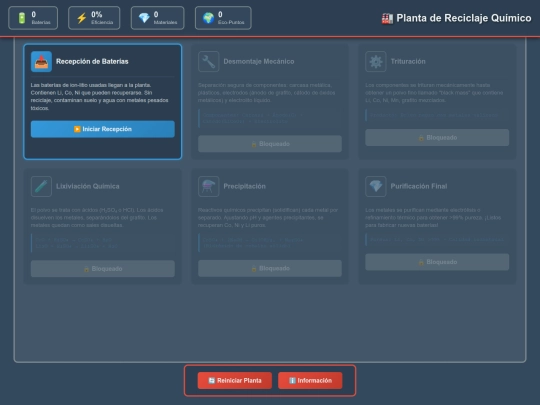
Task: Click the Purificación Final heading
Action: click(x=419, y=186)
